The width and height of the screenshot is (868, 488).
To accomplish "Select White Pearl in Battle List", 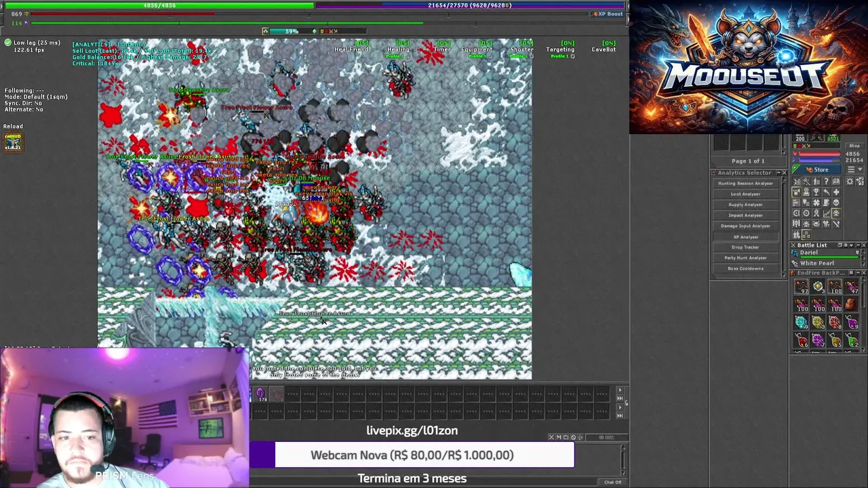I will click(824, 263).
